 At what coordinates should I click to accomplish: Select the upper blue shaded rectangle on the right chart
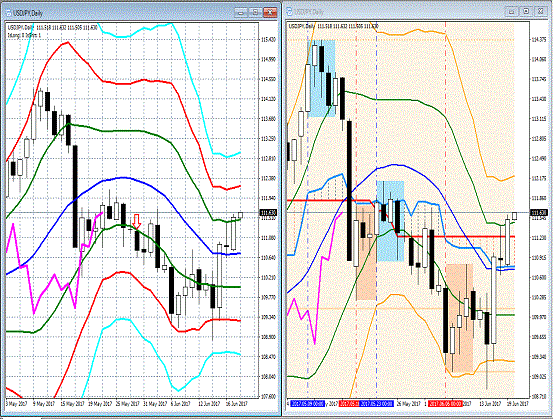(x=321, y=78)
